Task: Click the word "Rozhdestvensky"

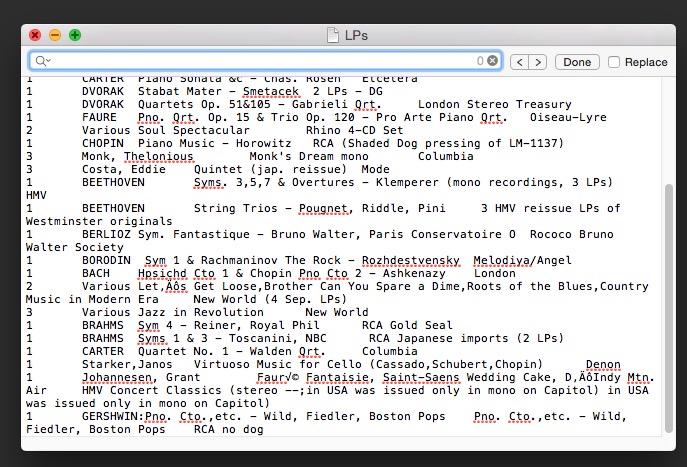Action: pyautogui.click(x=411, y=260)
